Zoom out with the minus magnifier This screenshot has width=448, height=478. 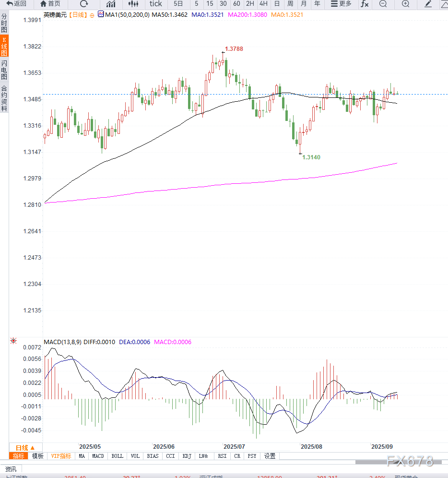point(383,4)
